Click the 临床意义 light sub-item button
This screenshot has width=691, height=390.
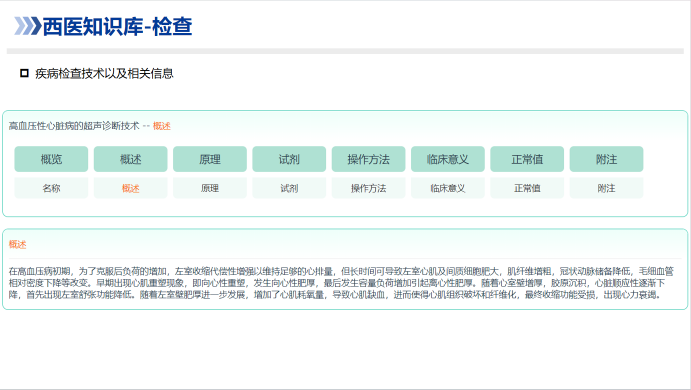click(x=448, y=188)
